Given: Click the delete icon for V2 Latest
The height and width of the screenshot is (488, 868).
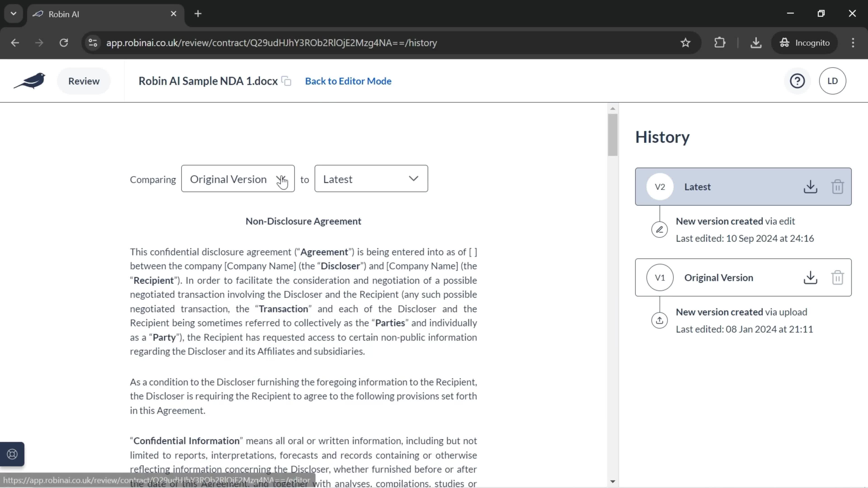Looking at the screenshot, I should click(837, 186).
